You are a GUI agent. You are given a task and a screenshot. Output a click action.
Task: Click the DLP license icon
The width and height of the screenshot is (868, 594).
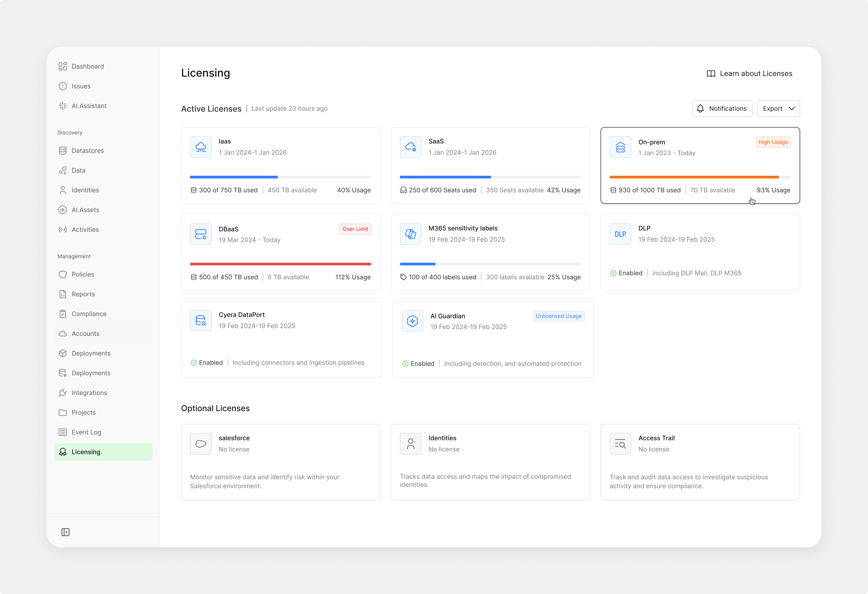(620, 234)
